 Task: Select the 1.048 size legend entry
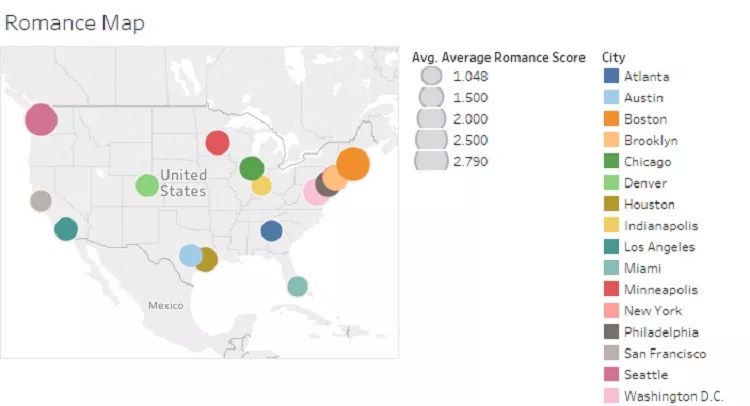point(431,76)
